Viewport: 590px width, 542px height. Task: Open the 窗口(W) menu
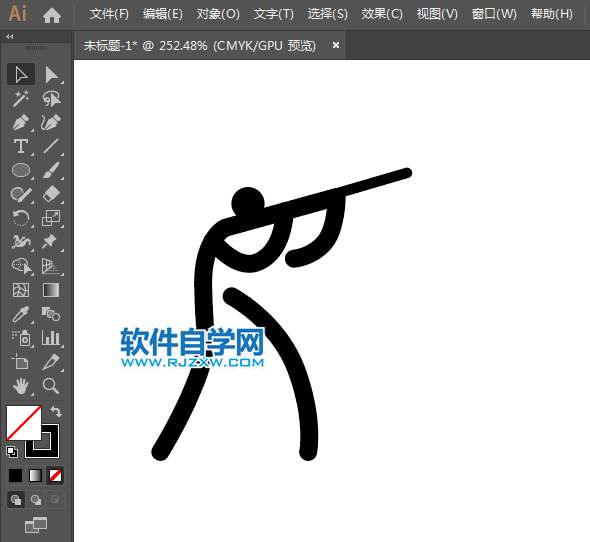[494, 14]
